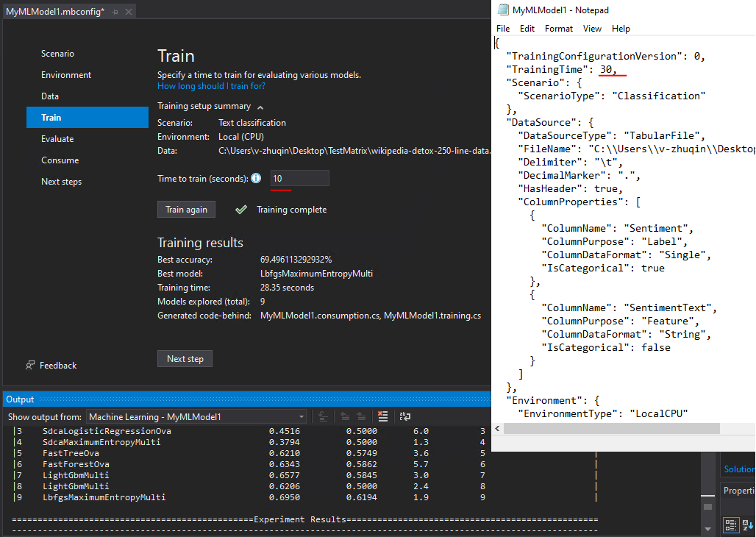Click the Feedback icon in sidebar
This screenshot has width=756, height=537.
30,366
